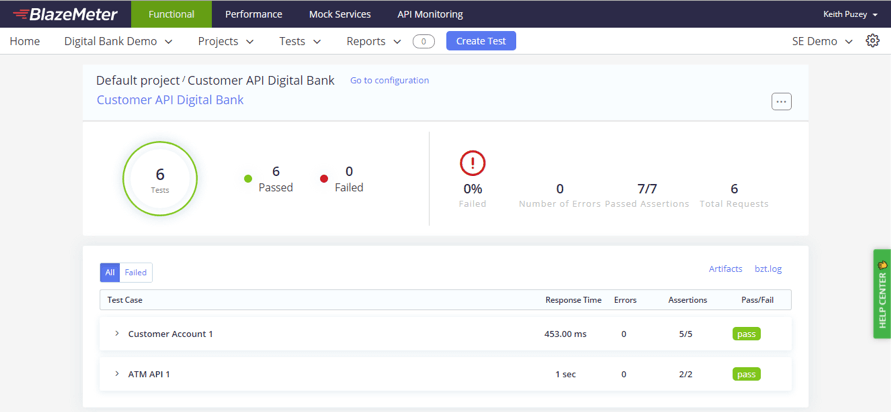Open the Artifacts link
The height and width of the screenshot is (412, 891).
point(726,269)
